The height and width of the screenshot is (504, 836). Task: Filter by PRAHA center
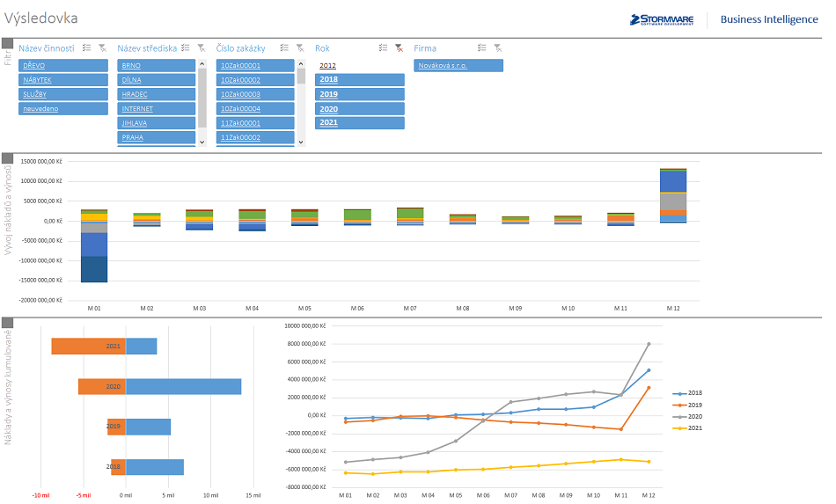pos(157,137)
